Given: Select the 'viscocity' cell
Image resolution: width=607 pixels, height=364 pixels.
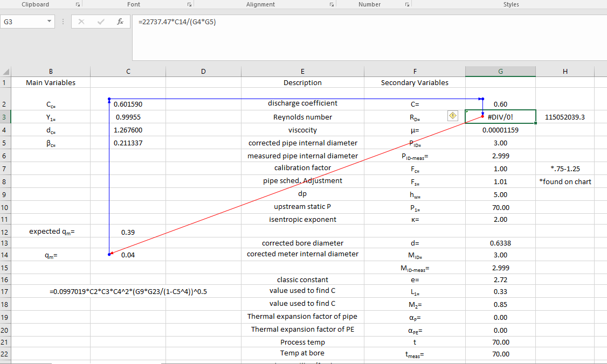Looking at the screenshot, I should click(x=303, y=130).
